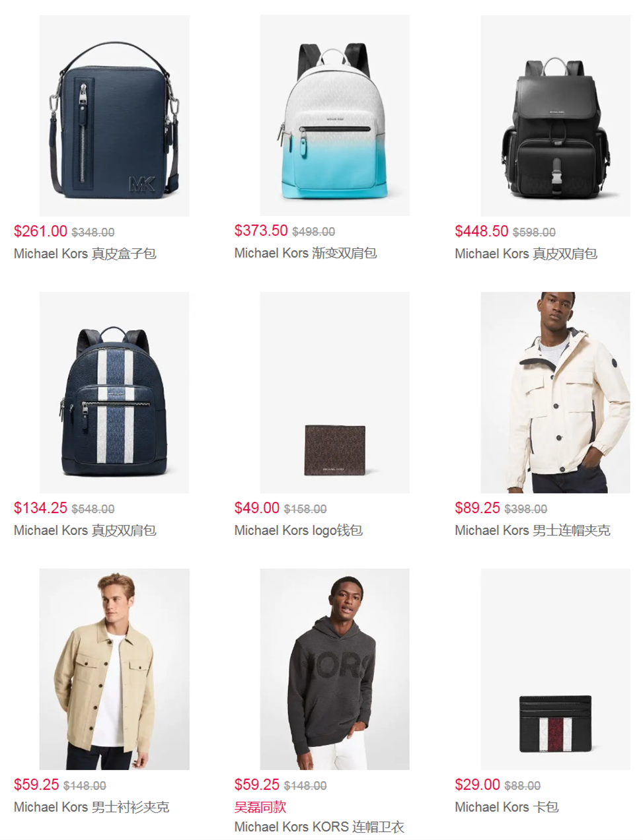Click the $134.25 sale price
Screen dimensions: 643x840
[x=40, y=508]
